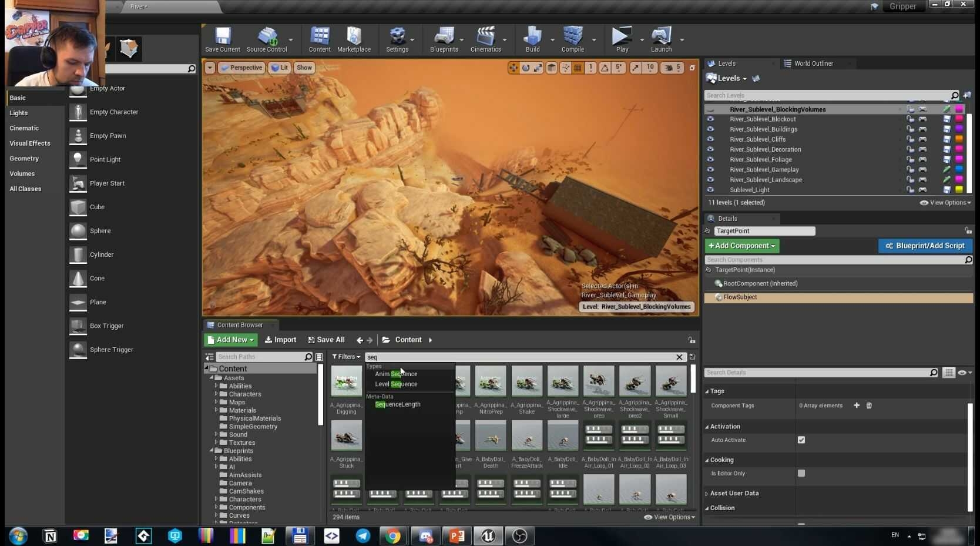Add a component tag array element
This screenshot has height=546, width=980.
[857, 406]
